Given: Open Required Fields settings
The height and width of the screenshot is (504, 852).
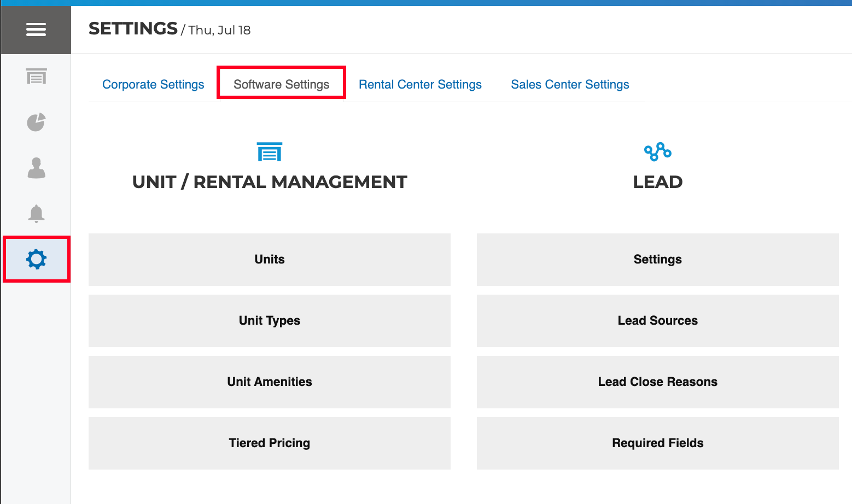Looking at the screenshot, I should tap(658, 443).
